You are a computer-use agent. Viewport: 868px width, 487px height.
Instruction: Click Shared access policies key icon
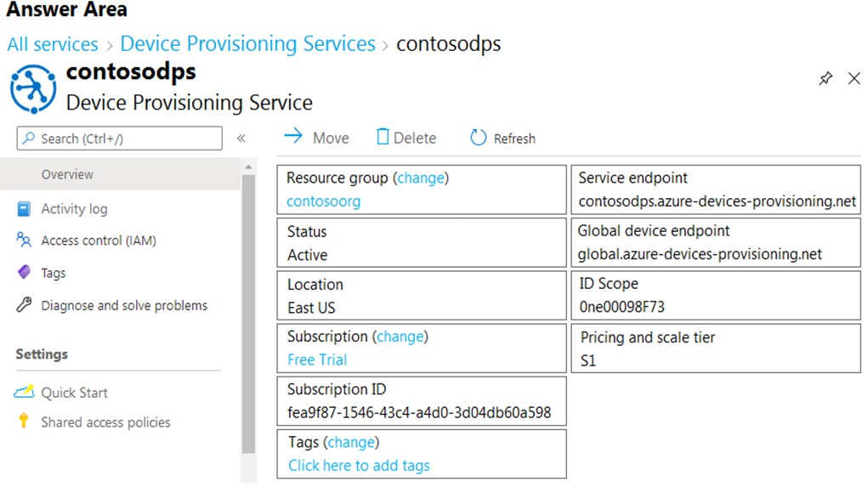click(23, 421)
